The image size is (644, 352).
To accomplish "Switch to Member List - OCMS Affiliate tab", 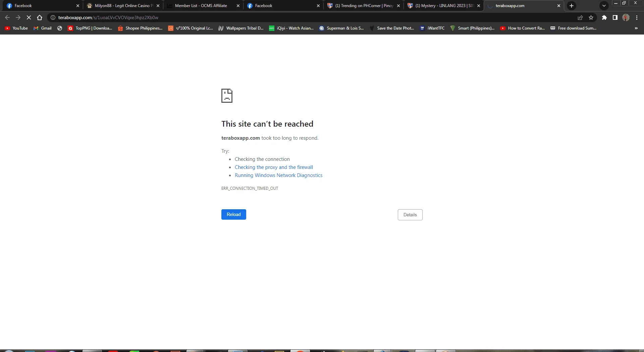I will tap(203, 6).
